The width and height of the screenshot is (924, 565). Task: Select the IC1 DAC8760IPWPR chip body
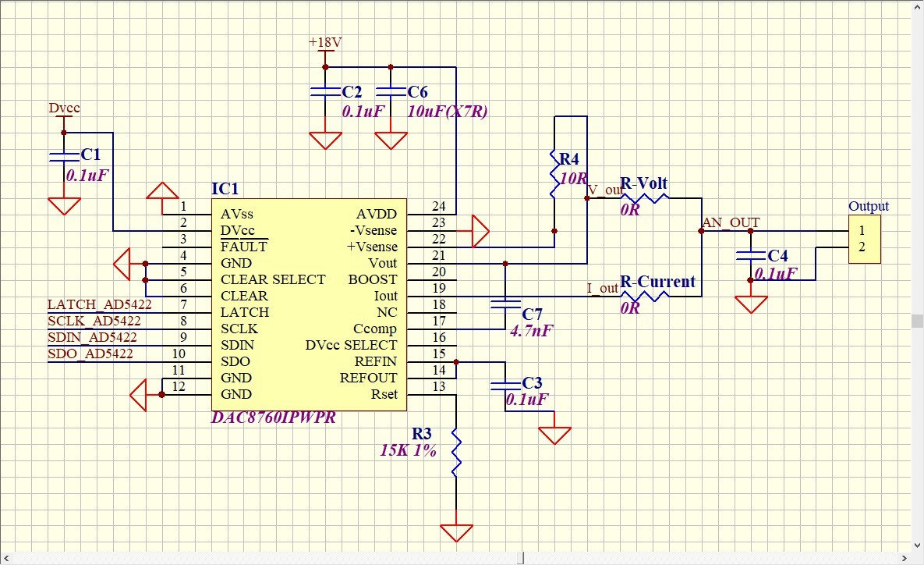coord(309,304)
